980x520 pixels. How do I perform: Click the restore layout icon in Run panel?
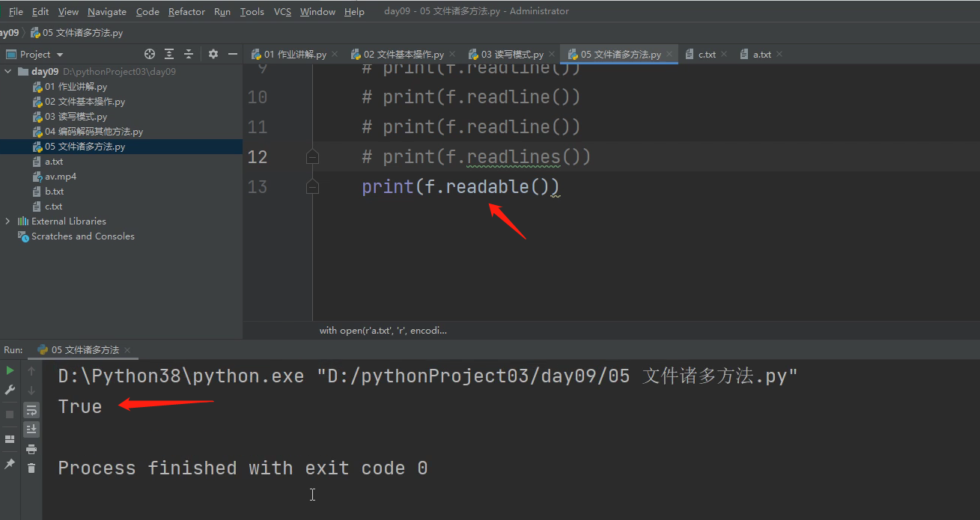coord(10,439)
